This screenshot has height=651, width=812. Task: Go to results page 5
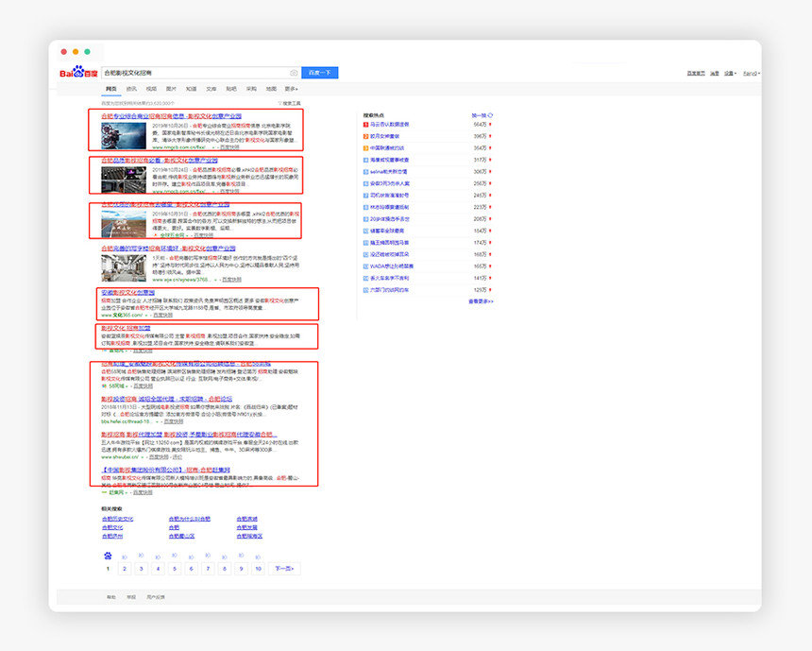pyautogui.click(x=175, y=569)
